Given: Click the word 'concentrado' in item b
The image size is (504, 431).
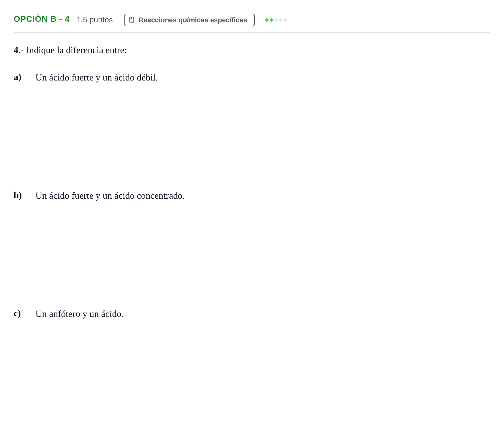Looking at the screenshot, I should point(159,196).
